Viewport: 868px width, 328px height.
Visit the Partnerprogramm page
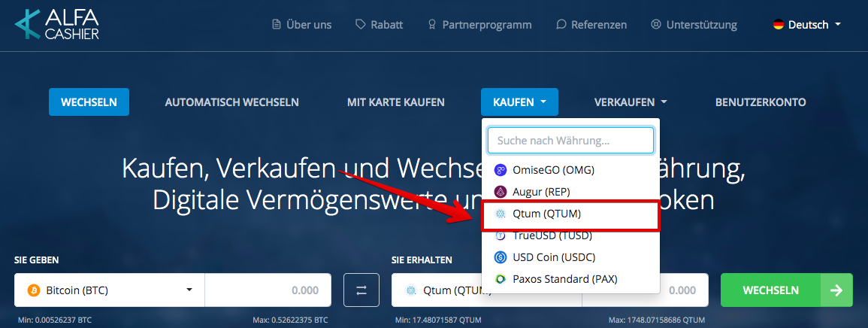point(479,24)
